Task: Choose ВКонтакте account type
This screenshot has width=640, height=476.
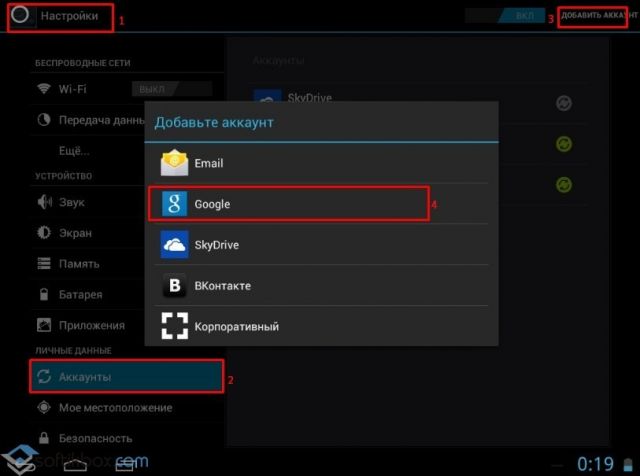Action: pos(321,285)
